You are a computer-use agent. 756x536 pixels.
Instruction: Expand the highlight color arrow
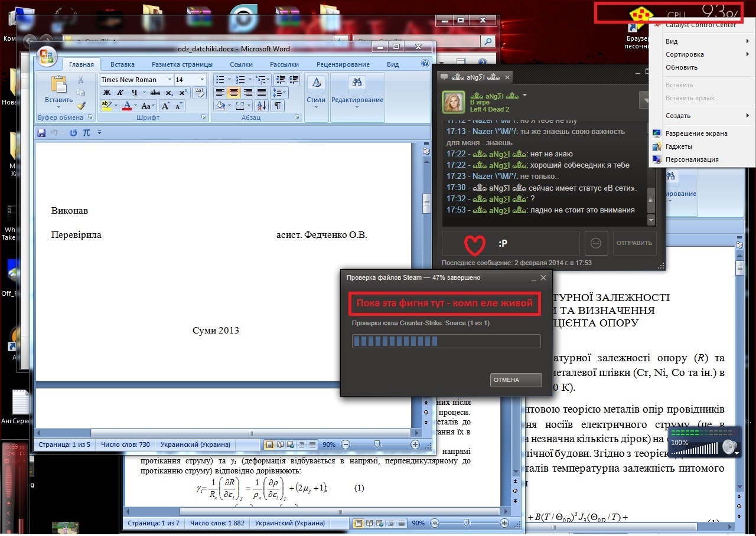(116, 106)
